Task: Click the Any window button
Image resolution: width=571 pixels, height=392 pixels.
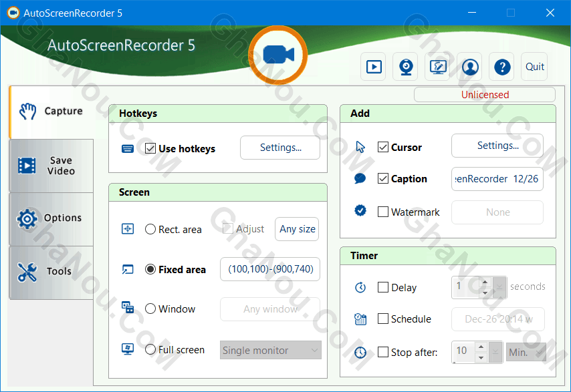Action: pos(270,309)
